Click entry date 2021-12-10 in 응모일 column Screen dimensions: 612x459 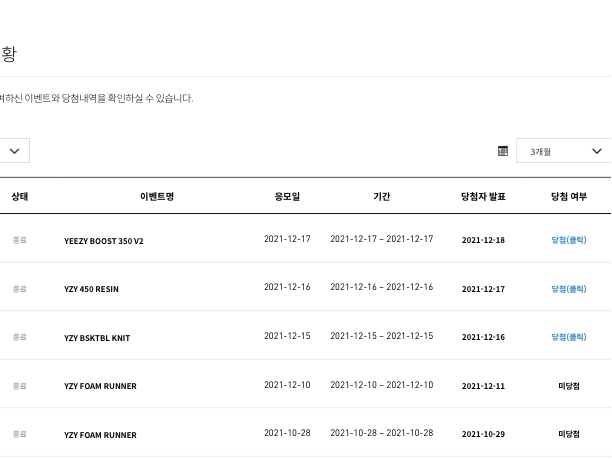click(287, 385)
